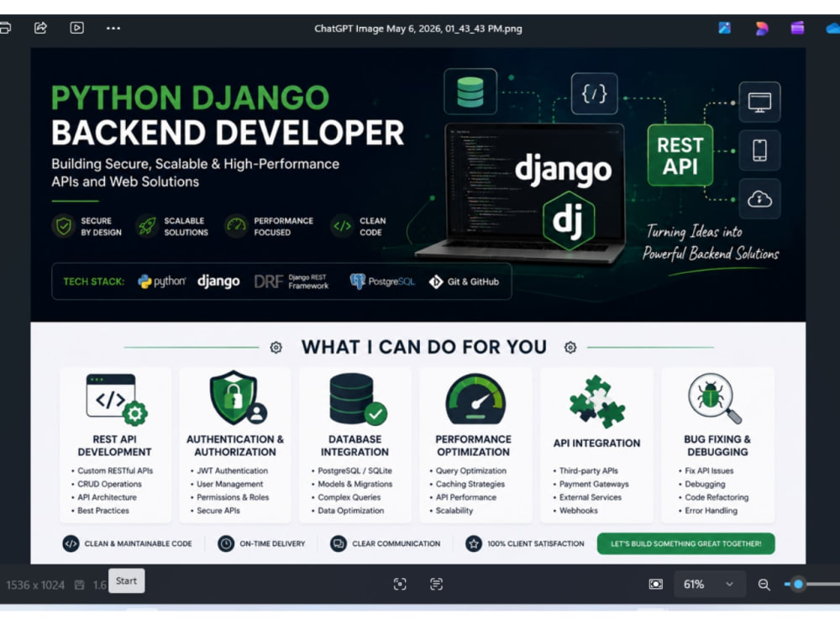Select the visual search focus icon
Image resolution: width=840 pixels, height=630 pixels.
[400, 584]
